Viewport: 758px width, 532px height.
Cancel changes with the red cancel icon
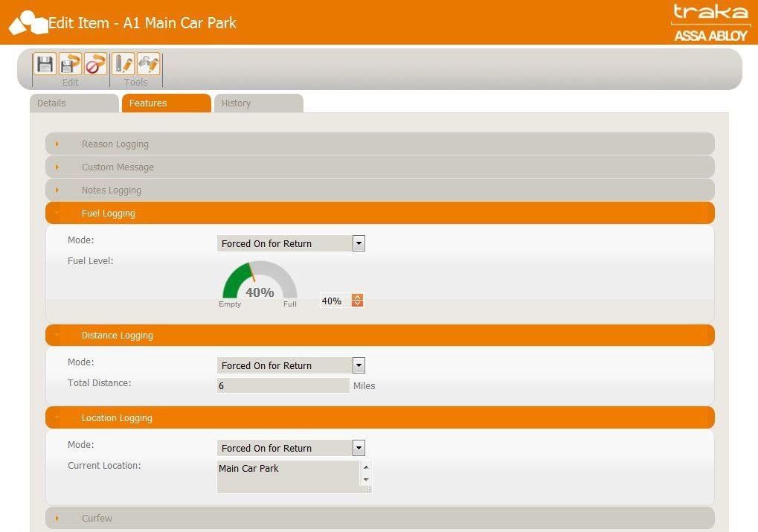pyautogui.click(x=95, y=64)
